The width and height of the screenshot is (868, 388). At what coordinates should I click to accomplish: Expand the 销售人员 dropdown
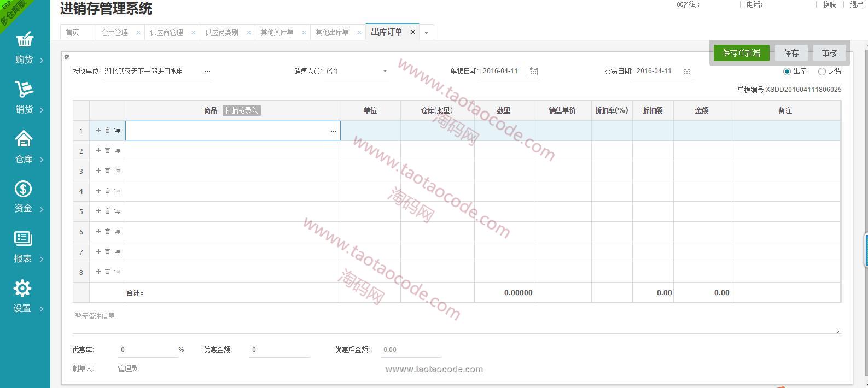pos(385,71)
